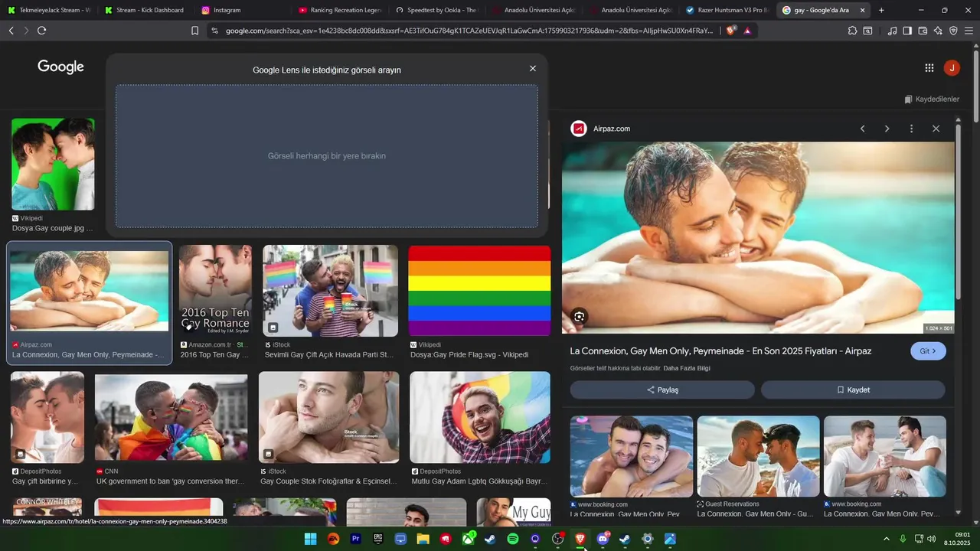Select Amazon 2016 Top Ten Gay Romance thumbnail
The height and width of the screenshot is (551, 980).
tap(215, 291)
